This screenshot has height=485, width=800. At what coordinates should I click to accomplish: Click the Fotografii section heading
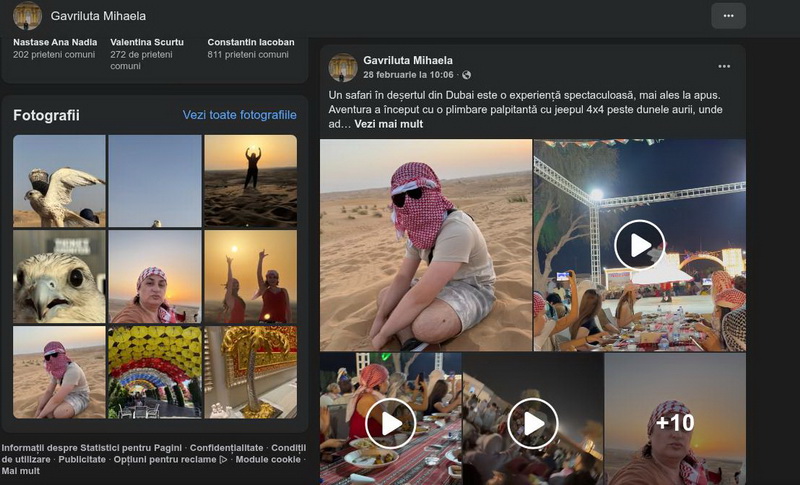pos(46,115)
